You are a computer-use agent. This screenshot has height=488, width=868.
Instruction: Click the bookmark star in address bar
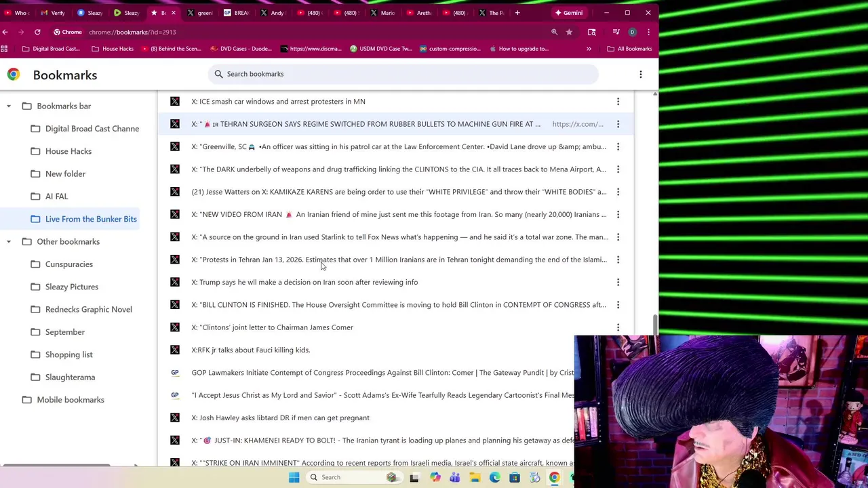click(569, 32)
